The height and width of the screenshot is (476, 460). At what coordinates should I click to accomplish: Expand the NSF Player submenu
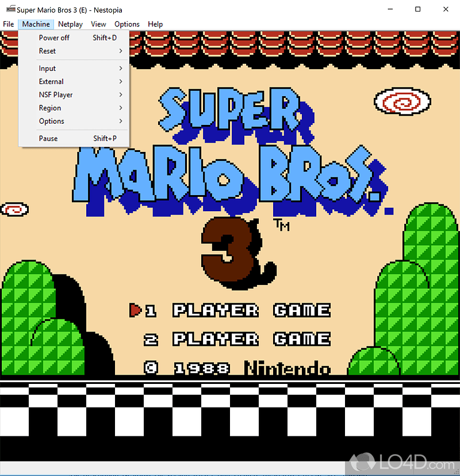74,95
